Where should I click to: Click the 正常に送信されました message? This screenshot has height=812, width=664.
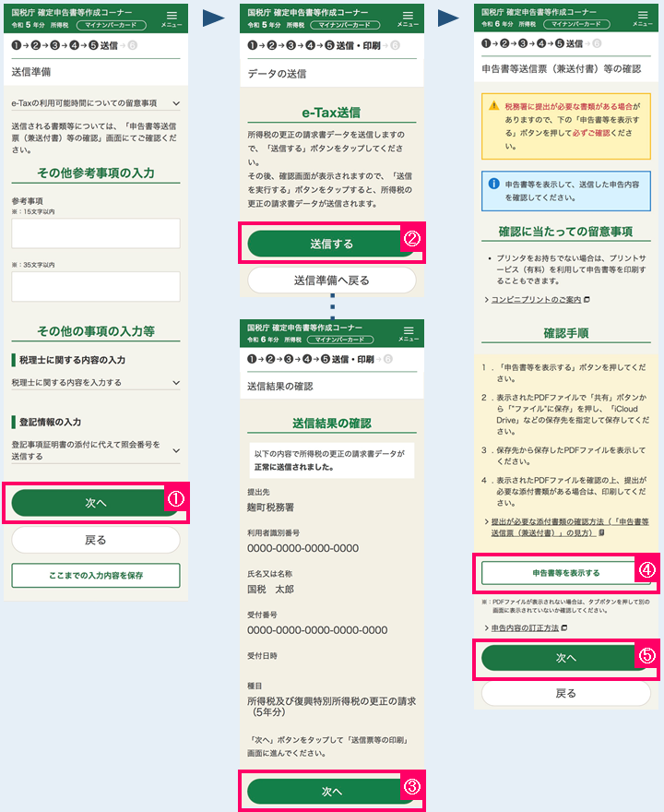[294, 467]
